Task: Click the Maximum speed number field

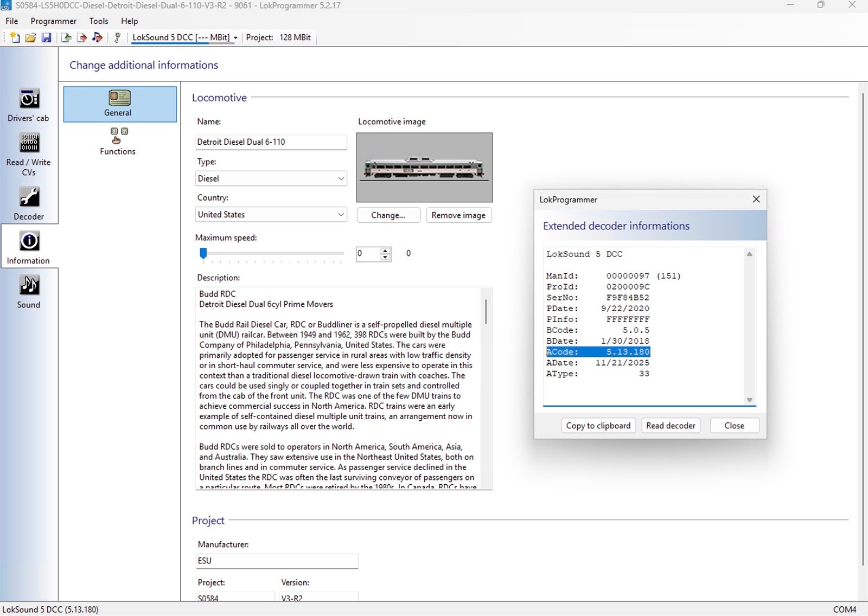Action: click(x=368, y=253)
